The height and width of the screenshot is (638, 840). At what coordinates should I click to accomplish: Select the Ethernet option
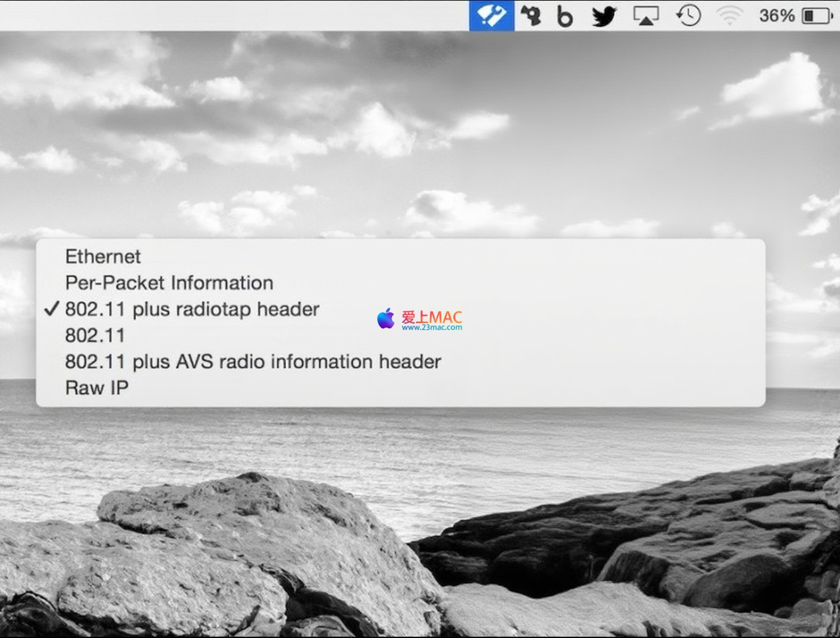pyautogui.click(x=103, y=257)
